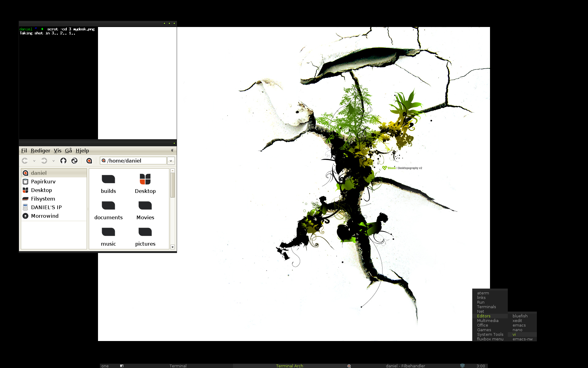Launch vi from the Editors submenu
The image size is (588, 368).
click(522, 335)
